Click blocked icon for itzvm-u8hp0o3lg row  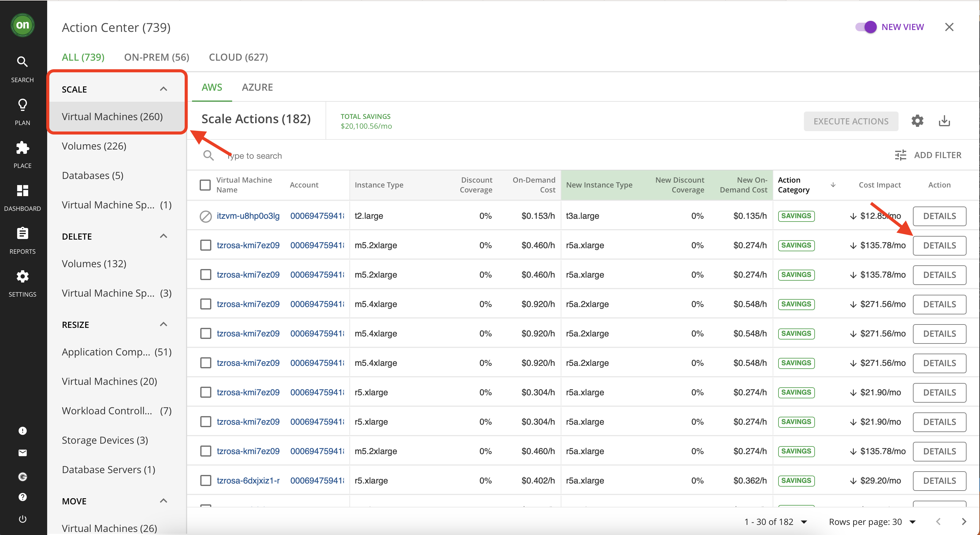pos(206,216)
